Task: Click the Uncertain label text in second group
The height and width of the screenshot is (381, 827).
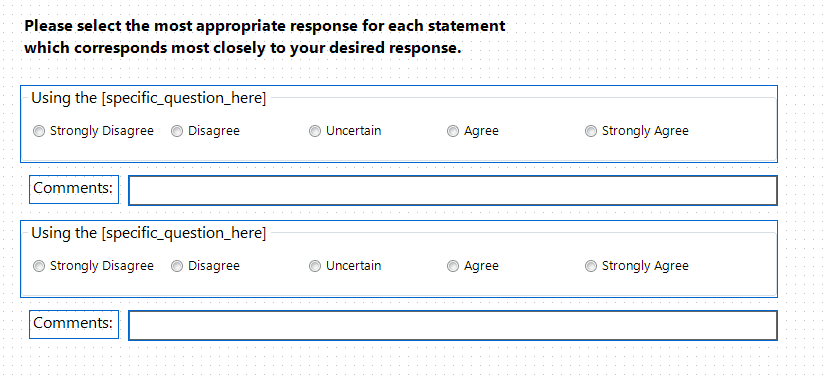Action: click(x=353, y=266)
